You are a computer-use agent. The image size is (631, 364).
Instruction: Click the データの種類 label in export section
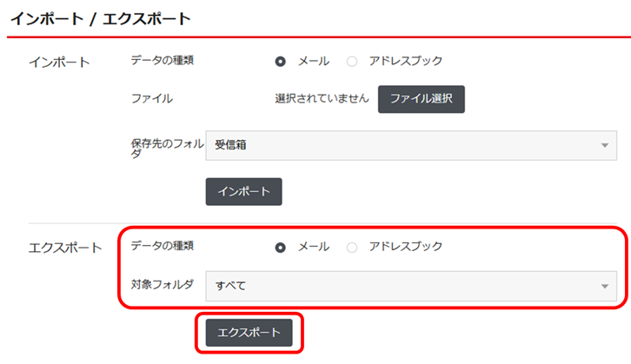163,246
